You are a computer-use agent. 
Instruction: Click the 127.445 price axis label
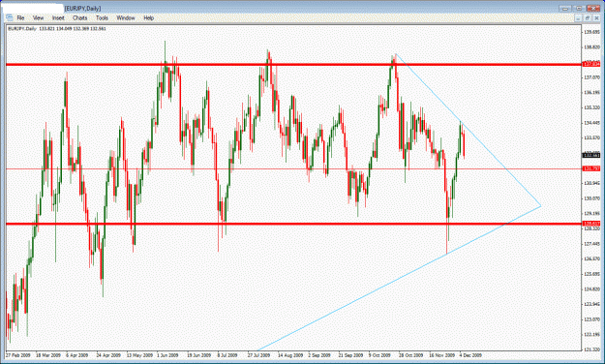coord(592,244)
